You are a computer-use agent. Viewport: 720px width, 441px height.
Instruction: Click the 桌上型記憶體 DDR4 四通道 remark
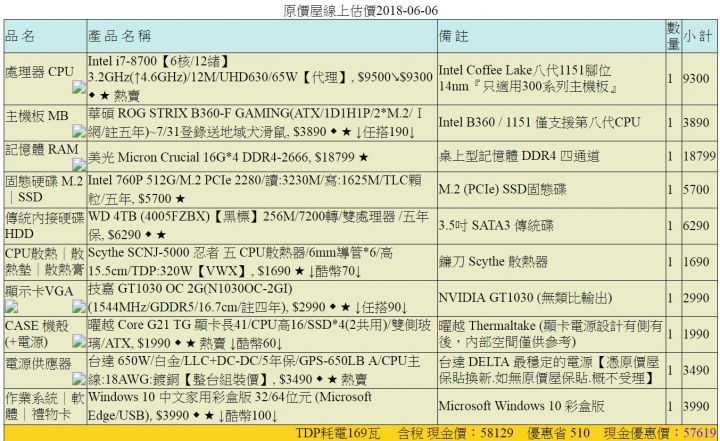click(x=519, y=156)
